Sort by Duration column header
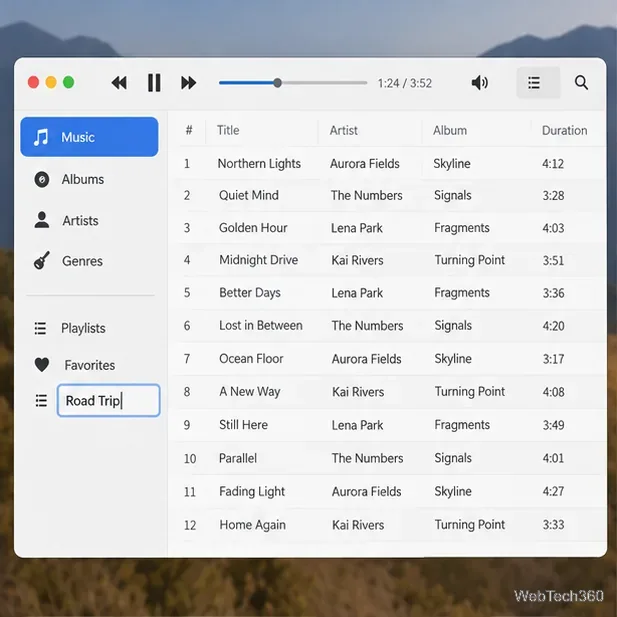This screenshot has width=617, height=617. (564, 130)
